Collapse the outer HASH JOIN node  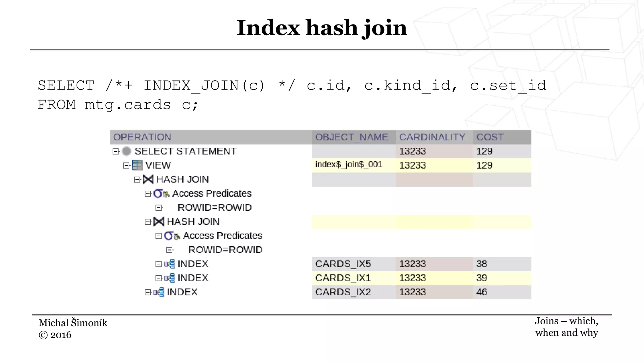point(137,179)
